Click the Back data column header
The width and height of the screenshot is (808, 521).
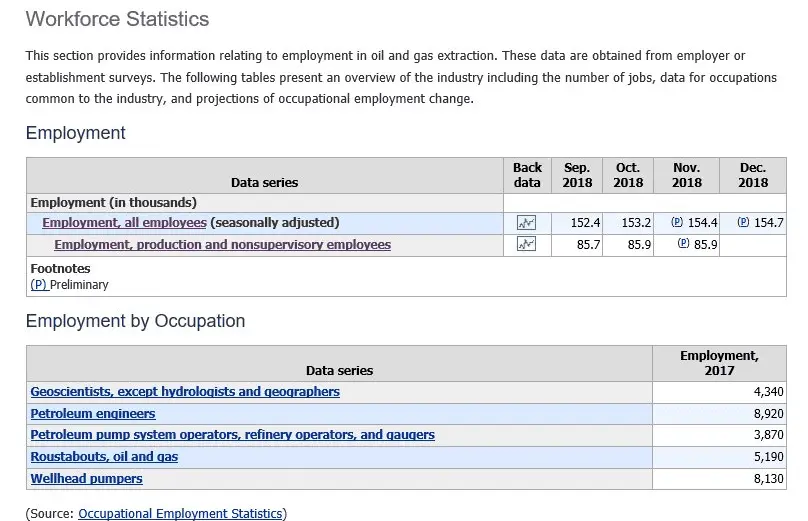tap(527, 175)
